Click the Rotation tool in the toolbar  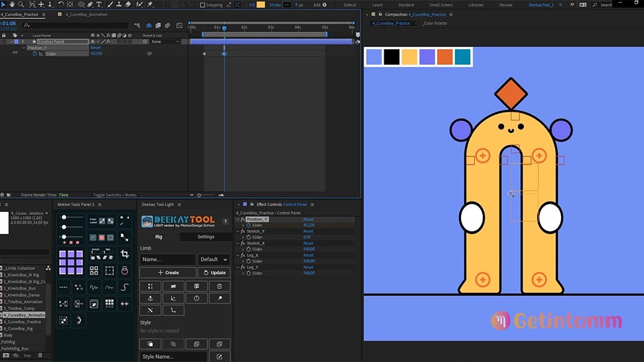61,4
